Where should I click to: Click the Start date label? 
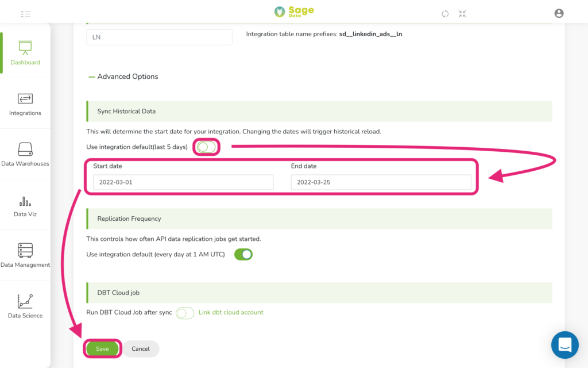pos(107,166)
